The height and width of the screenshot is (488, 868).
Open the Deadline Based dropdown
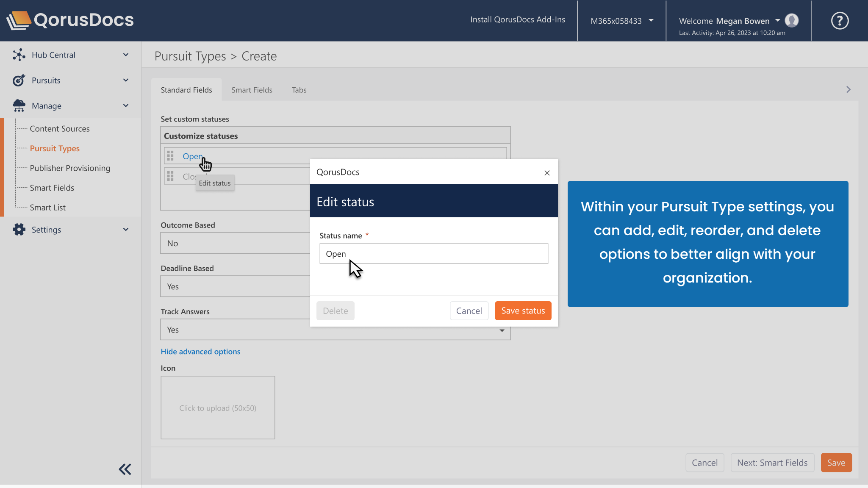tap(235, 286)
